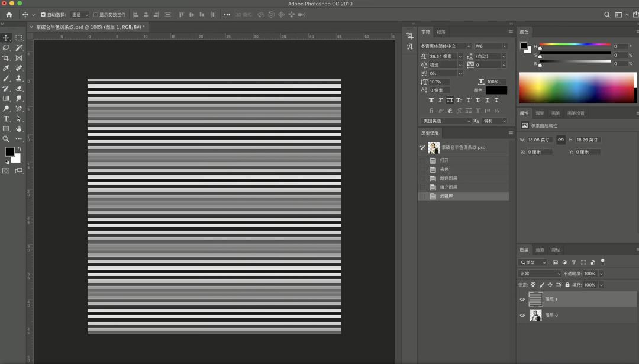This screenshot has width=639, height=364.
Task: Toggle visibility of 图层 1
Action: click(521, 299)
